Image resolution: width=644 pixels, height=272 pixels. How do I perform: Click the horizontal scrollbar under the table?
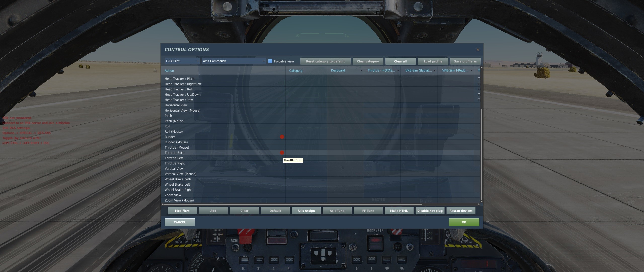pos(292,204)
